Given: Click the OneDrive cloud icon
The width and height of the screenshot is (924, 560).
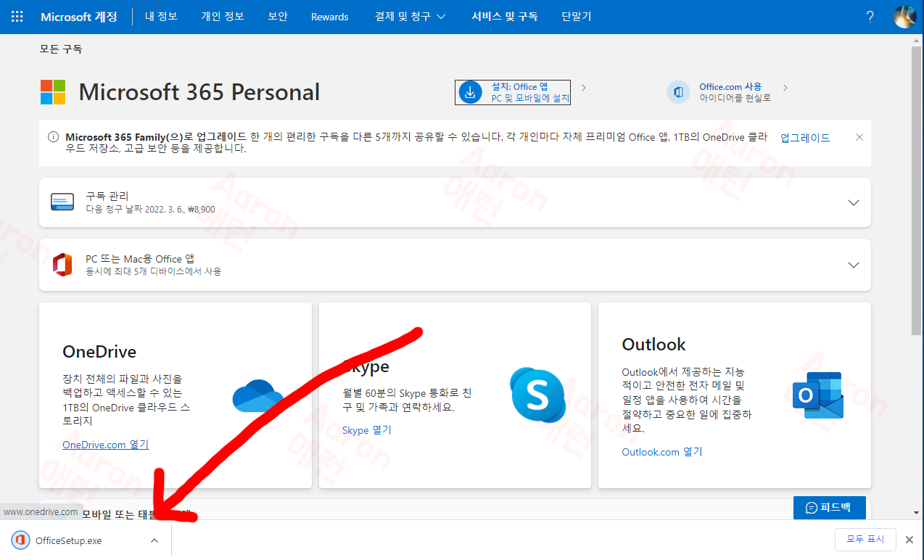Looking at the screenshot, I should tap(257, 396).
